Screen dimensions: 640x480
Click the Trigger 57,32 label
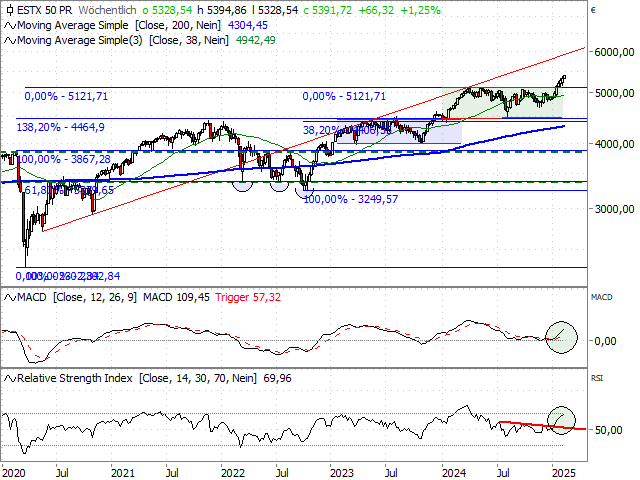coord(248,297)
